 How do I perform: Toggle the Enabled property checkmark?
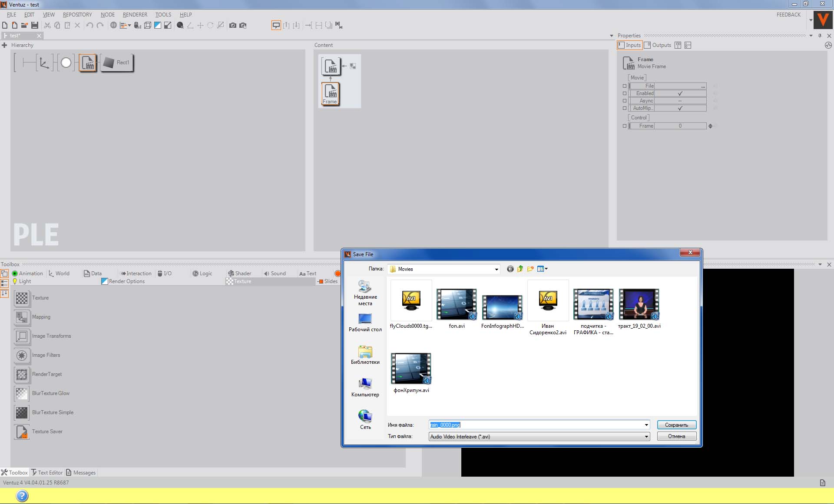tap(680, 93)
